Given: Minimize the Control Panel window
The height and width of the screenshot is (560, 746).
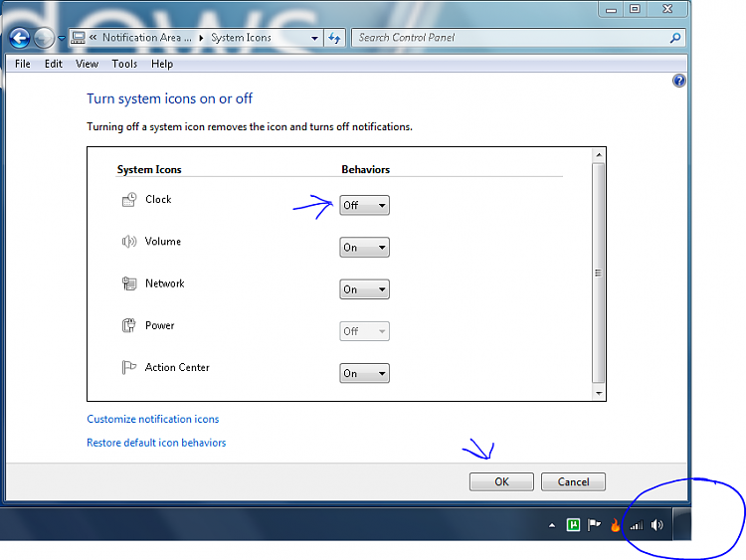Looking at the screenshot, I should tap(612, 9).
